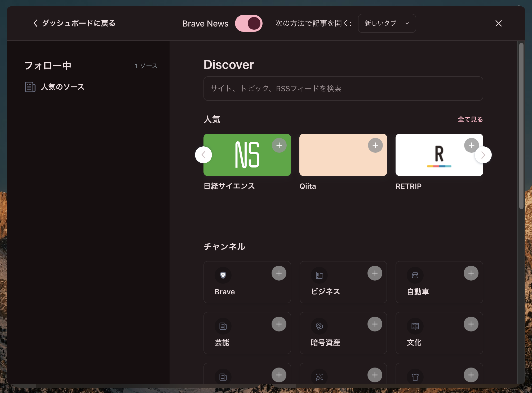Click the 芸能 channel label
This screenshot has height=393, width=532.
point(222,343)
